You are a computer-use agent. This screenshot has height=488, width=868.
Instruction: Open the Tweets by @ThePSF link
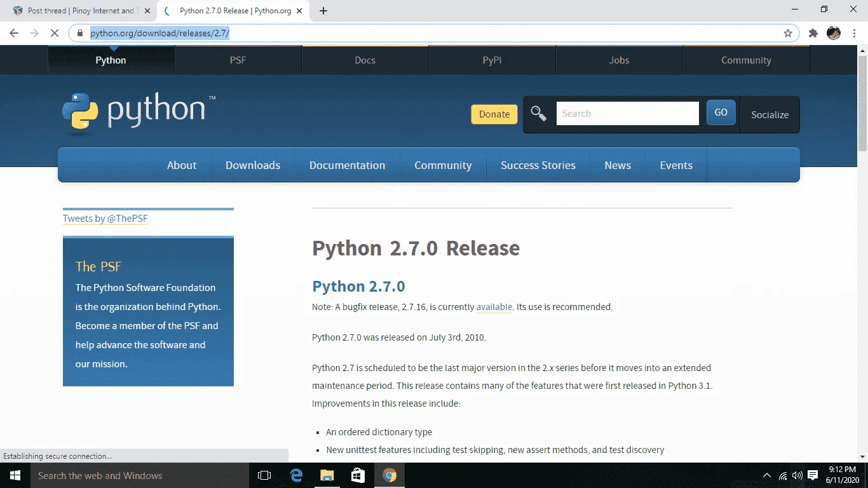coord(105,219)
